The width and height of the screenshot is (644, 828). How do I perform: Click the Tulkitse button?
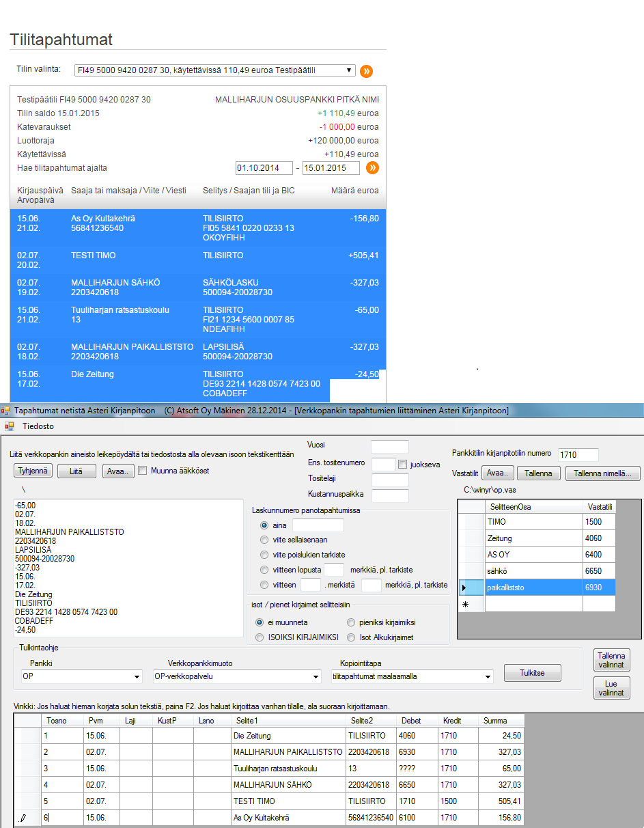tap(532, 673)
